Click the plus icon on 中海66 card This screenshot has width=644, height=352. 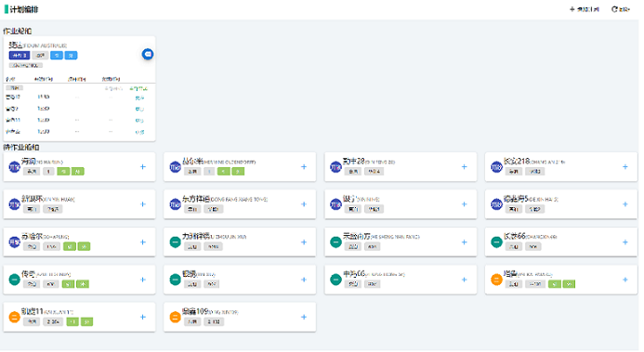click(464, 280)
